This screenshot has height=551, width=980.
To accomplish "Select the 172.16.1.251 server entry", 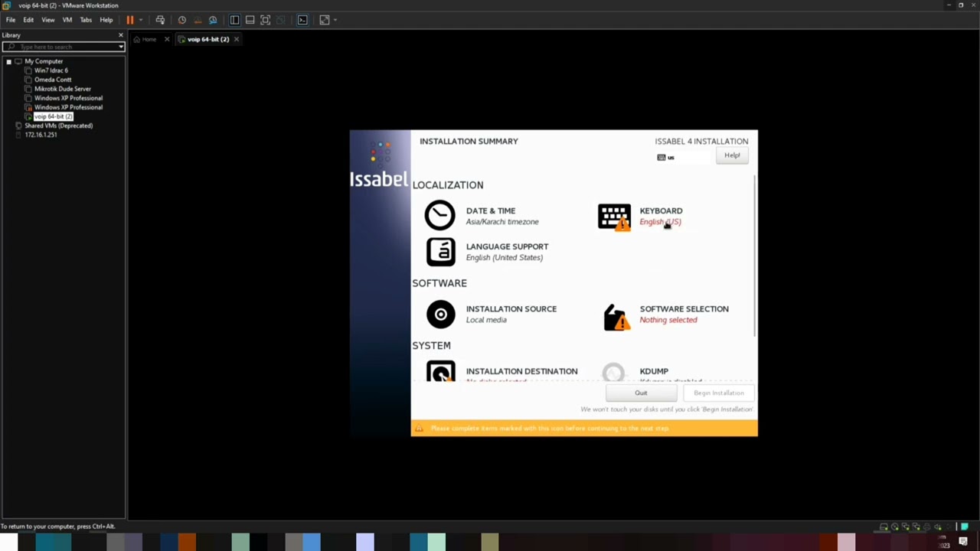I will (x=41, y=135).
